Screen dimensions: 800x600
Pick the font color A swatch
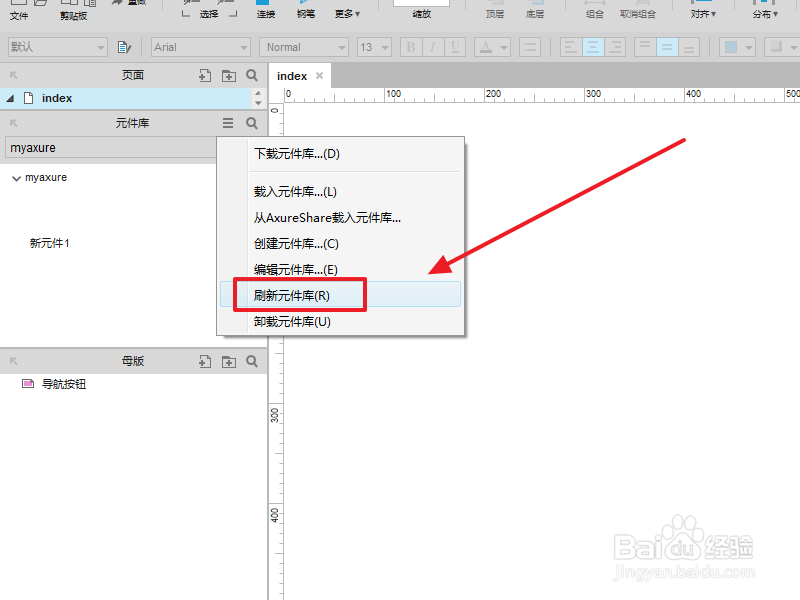coord(486,47)
